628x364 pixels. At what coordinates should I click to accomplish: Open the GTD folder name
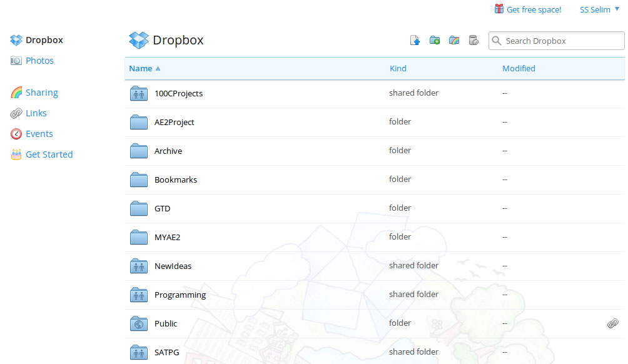162,209
